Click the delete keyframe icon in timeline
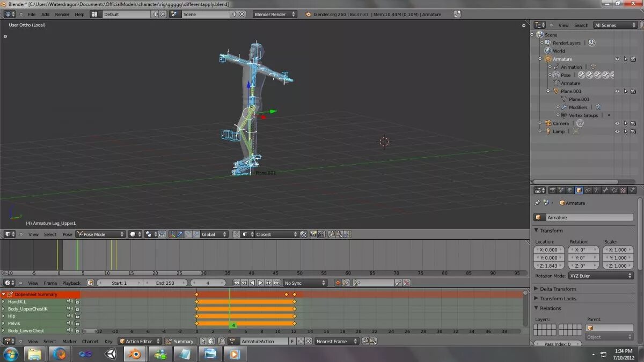Image resolution: width=644 pixels, height=362 pixels. [x=407, y=283]
